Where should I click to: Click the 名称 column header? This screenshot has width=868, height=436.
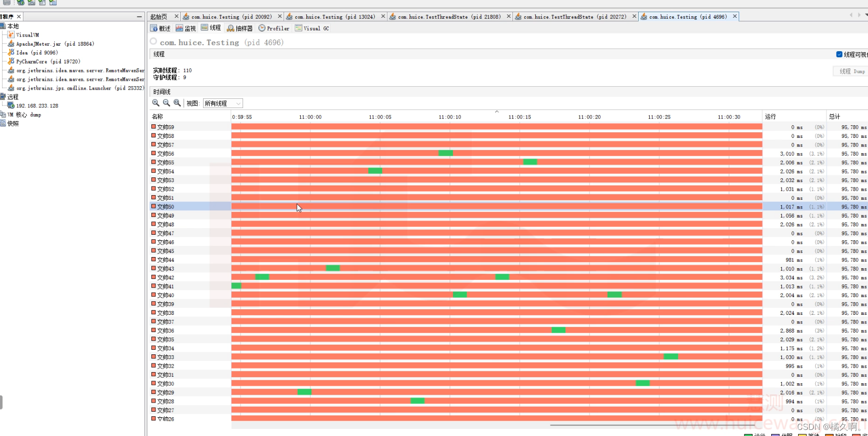[x=190, y=117]
